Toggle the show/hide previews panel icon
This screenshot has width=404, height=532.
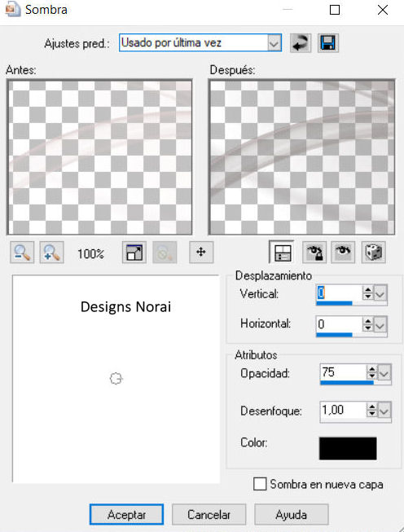[282, 253]
